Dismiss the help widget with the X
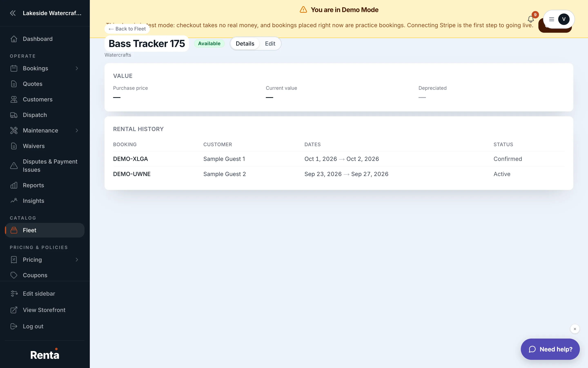Image resolution: width=588 pixels, height=368 pixels. coord(575,329)
